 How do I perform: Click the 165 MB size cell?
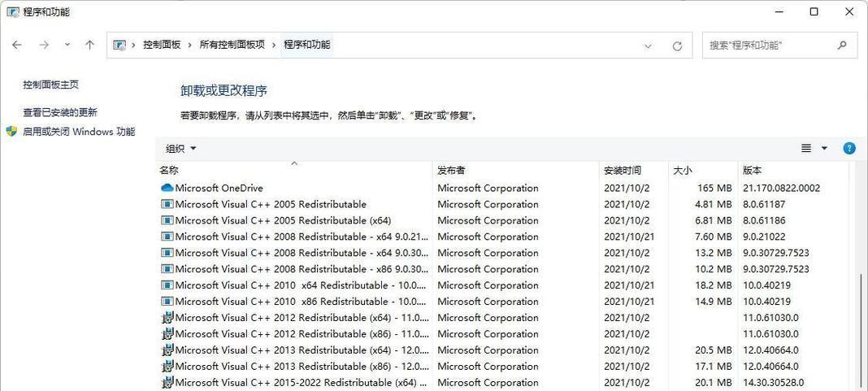(714, 189)
